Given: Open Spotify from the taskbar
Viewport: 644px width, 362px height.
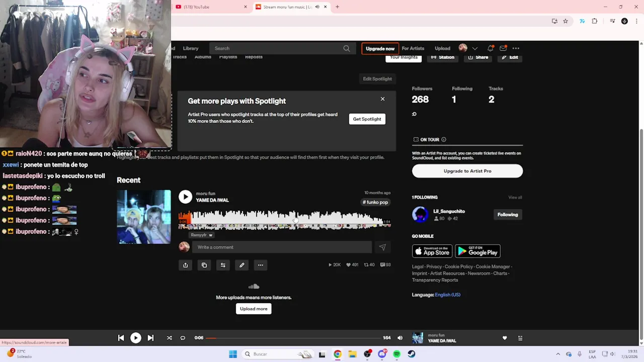Looking at the screenshot, I should 396,354.
